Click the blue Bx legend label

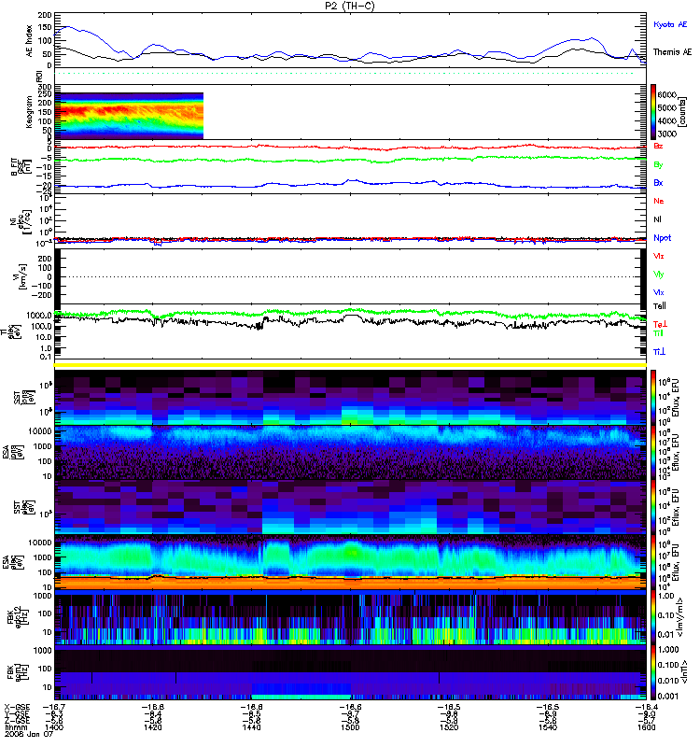point(658,183)
